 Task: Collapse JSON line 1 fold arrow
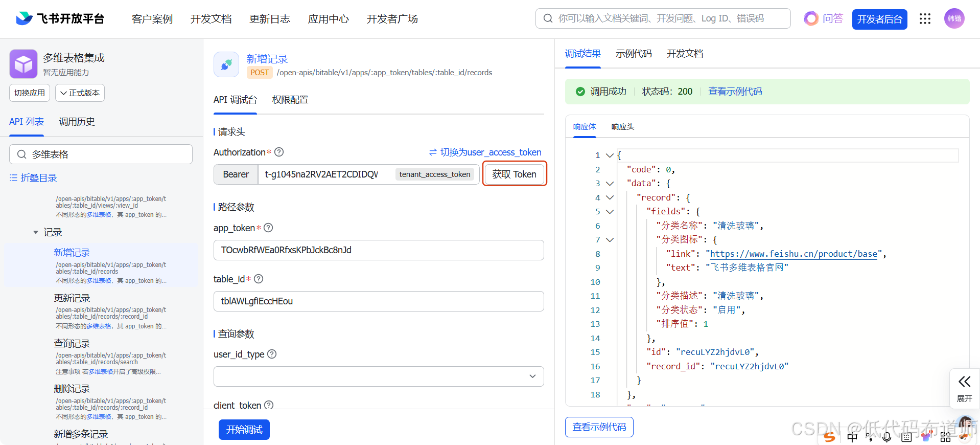click(x=610, y=155)
